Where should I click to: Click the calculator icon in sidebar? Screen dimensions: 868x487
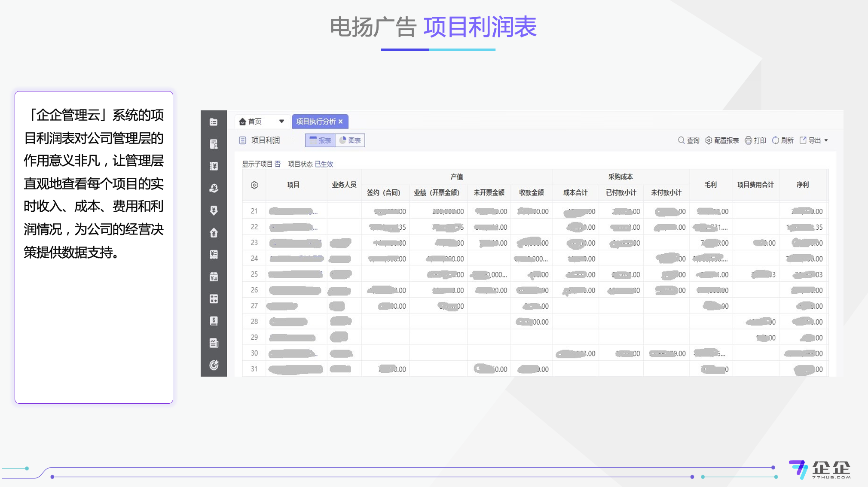[x=214, y=299]
